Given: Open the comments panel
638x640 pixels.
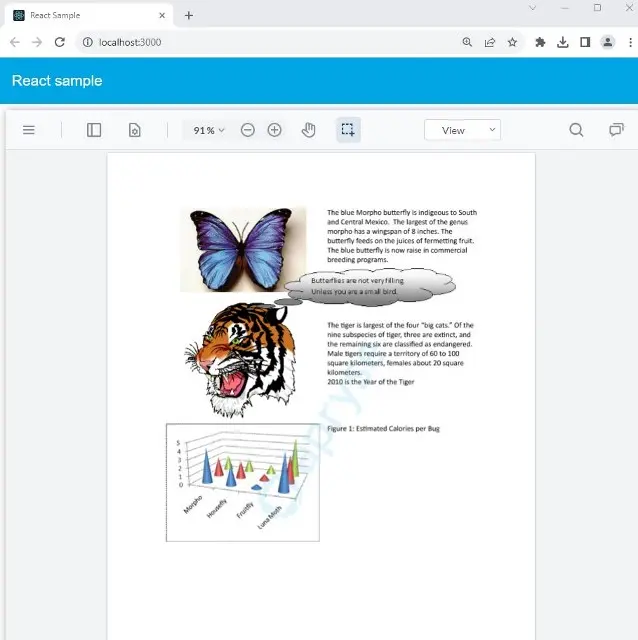Looking at the screenshot, I should coord(616,130).
